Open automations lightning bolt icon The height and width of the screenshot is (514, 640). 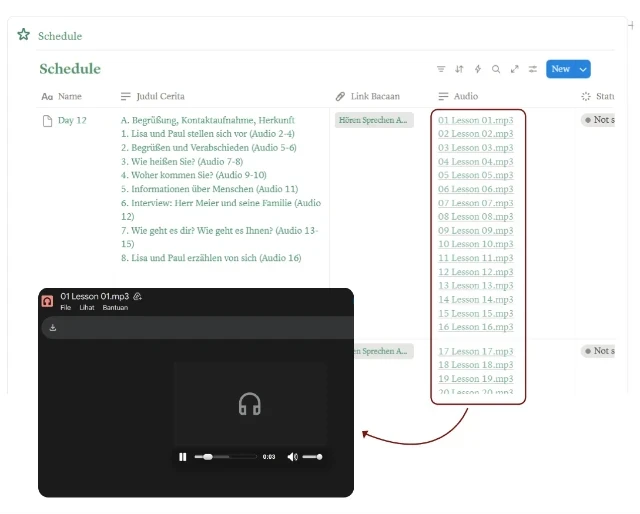click(x=477, y=69)
